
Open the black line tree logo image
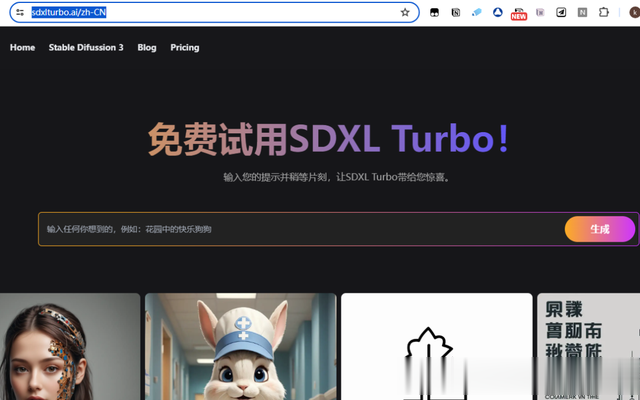(x=437, y=347)
